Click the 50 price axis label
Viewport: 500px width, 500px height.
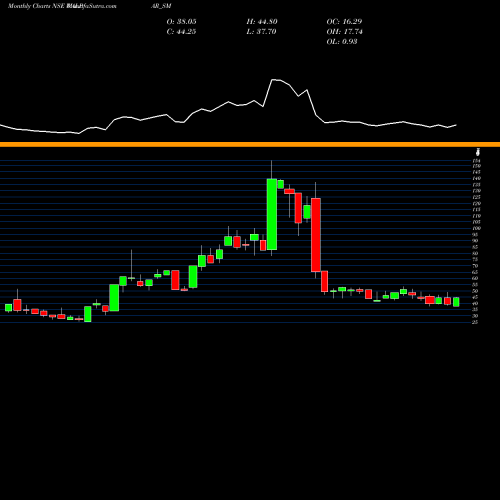coord(475,291)
